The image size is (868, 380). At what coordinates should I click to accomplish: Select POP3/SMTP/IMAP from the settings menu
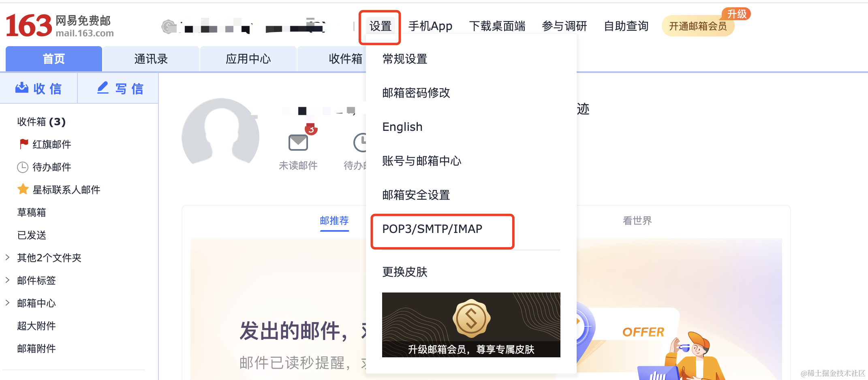click(432, 229)
